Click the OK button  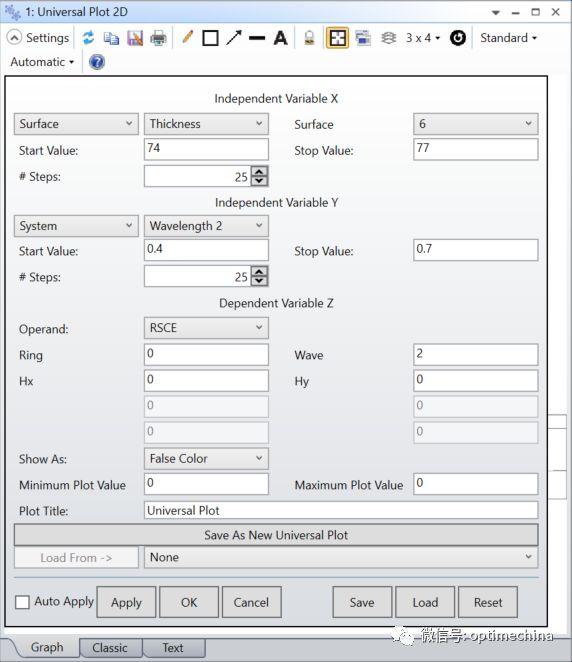189,602
